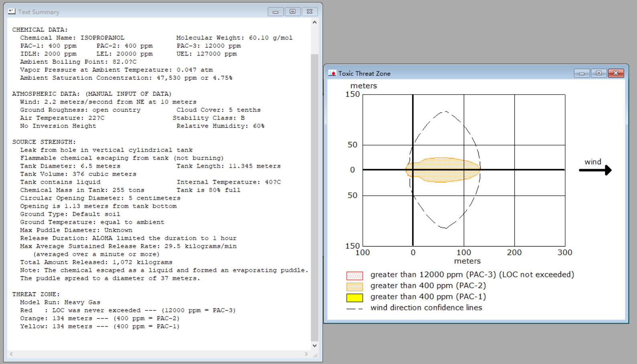Click the horizontal scrollbar left arrow in Text Summary
Image resolution: width=637 pixels, height=364 pixels.
pyautogui.click(x=11, y=354)
